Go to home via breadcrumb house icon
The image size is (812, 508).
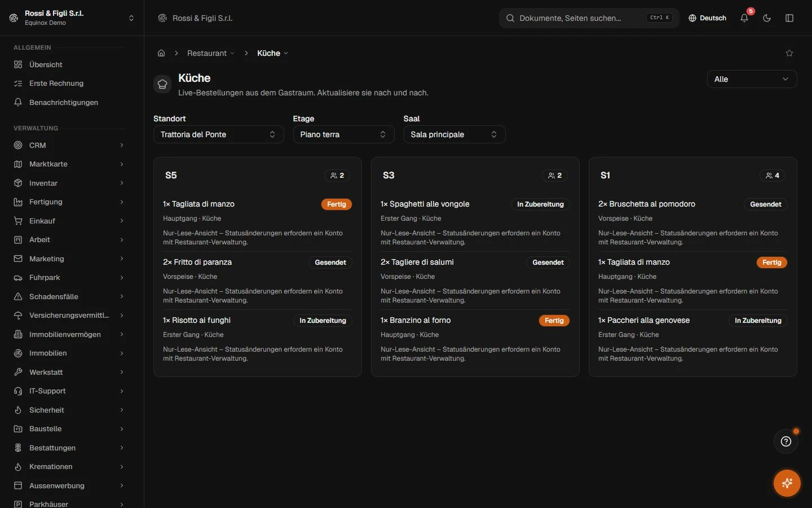tap(161, 53)
